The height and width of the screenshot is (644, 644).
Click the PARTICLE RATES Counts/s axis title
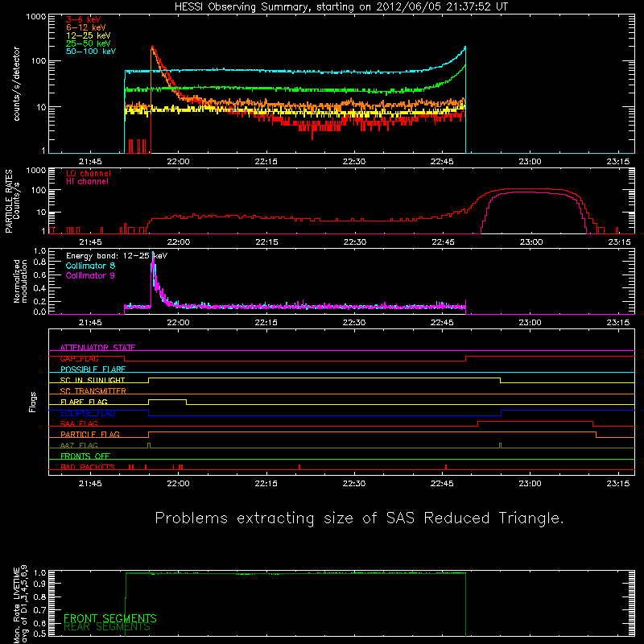[12, 201]
